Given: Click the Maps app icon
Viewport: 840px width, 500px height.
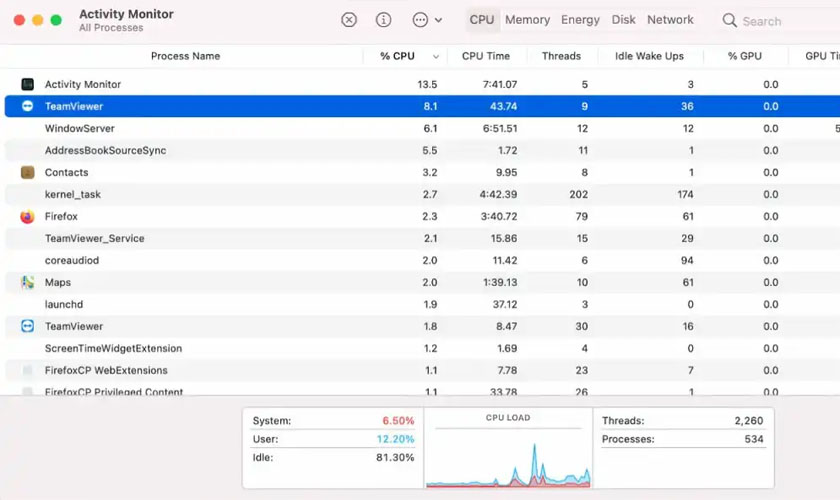Looking at the screenshot, I should 27,282.
